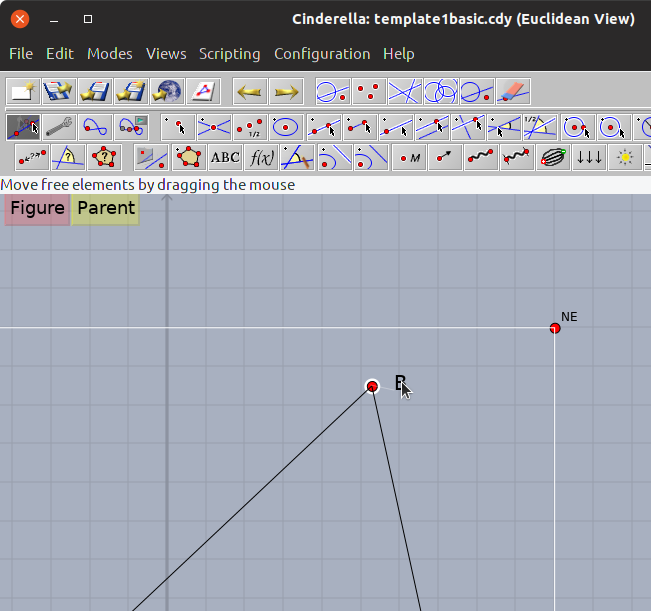This screenshot has width=651, height=611.
Task: Toggle the Move element mode button
Action: 23,127
